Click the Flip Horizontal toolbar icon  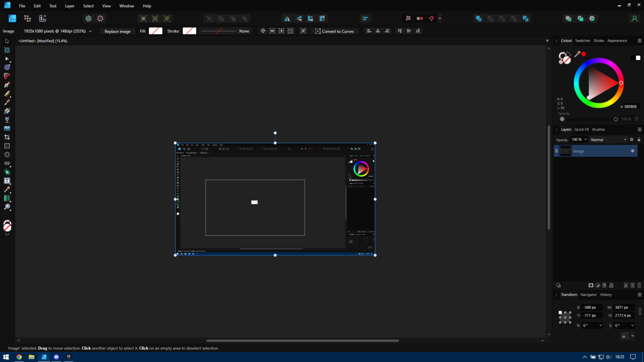[x=287, y=18]
